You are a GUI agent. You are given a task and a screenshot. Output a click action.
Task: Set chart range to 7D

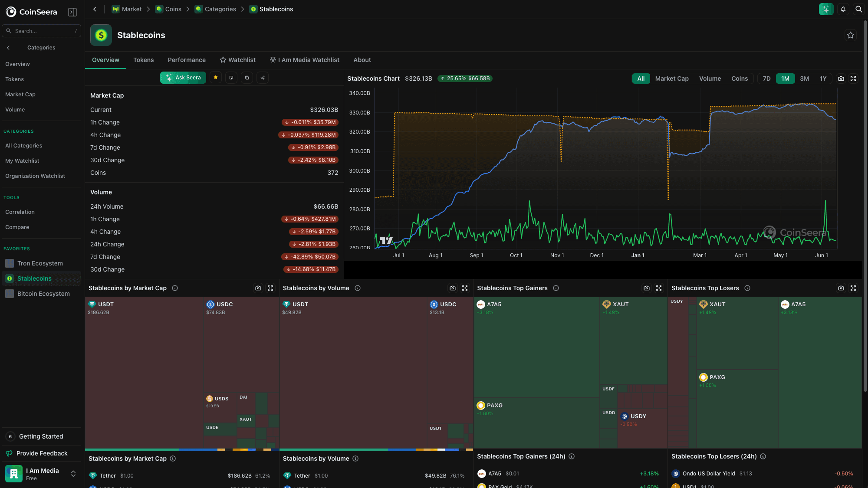pyautogui.click(x=766, y=79)
